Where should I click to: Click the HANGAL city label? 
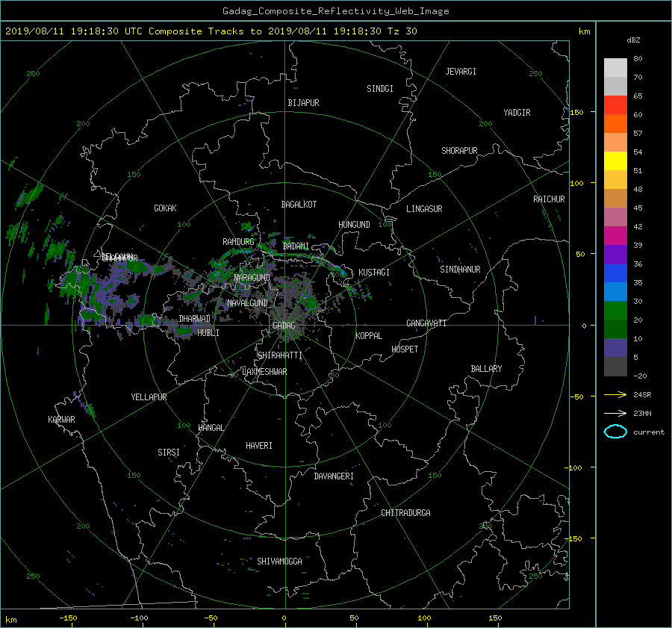(x=211, y=428)
